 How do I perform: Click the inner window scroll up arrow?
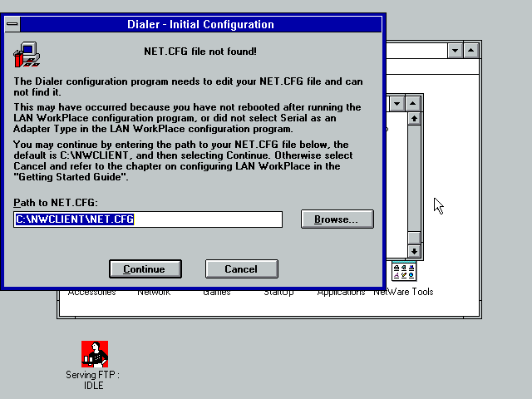(x=414, y=118)
